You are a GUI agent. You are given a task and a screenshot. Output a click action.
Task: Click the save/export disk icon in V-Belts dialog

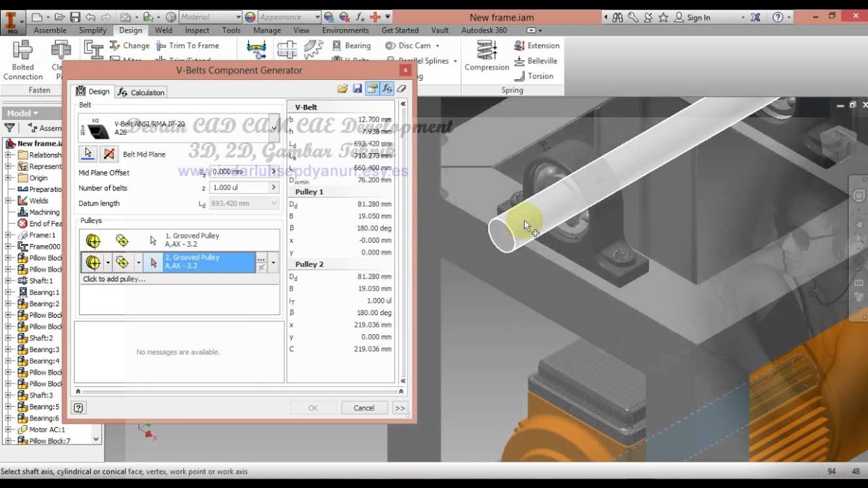tap(357, 89)
